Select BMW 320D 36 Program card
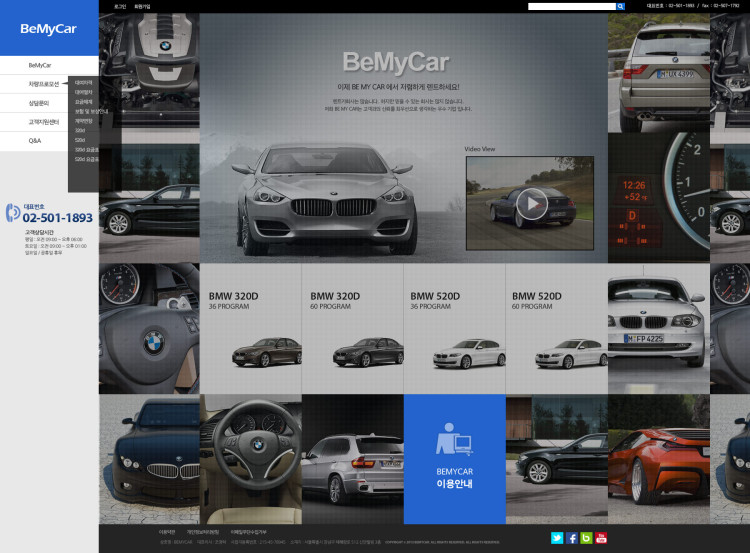Image resolution: width=750 pixels, height=553 pixels. (x=250, y=328)
